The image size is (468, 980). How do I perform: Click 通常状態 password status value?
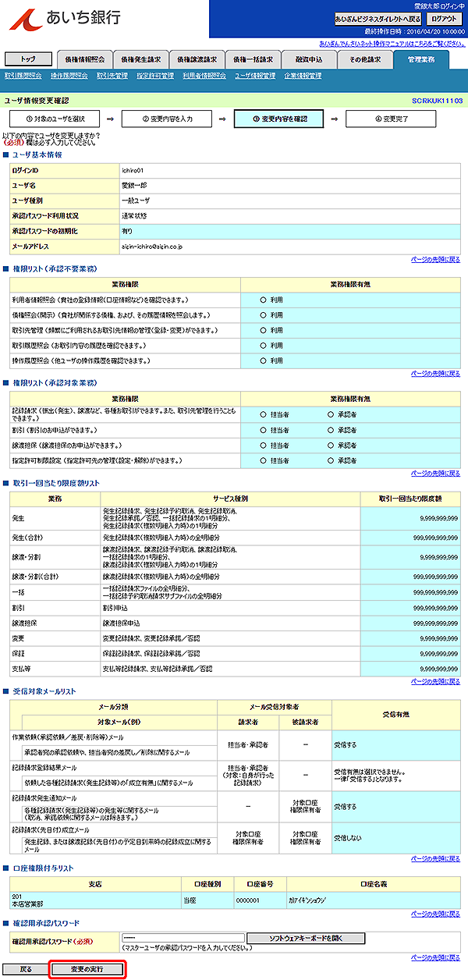pyautogui.click(x=134, y=215)
